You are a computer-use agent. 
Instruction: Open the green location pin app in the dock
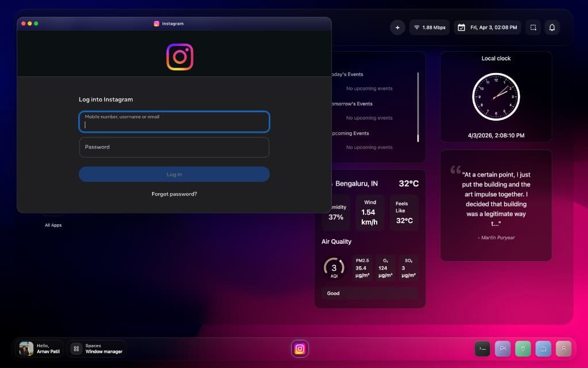pyautogui.click(x=523, y=348)
